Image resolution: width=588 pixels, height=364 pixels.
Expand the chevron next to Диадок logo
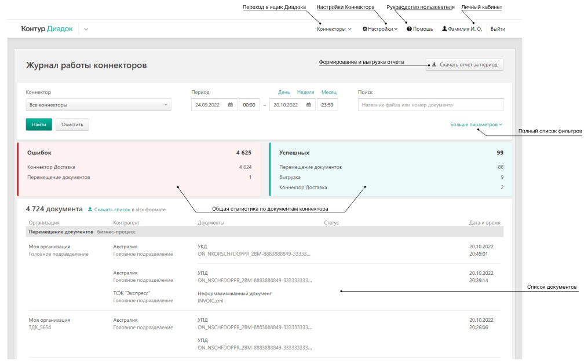point(86,29)
